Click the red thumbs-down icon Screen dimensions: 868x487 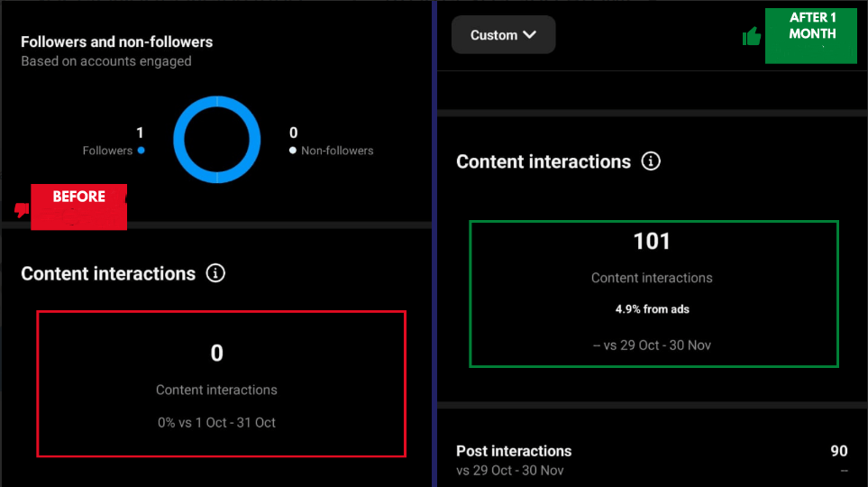(x=22, y=209)
